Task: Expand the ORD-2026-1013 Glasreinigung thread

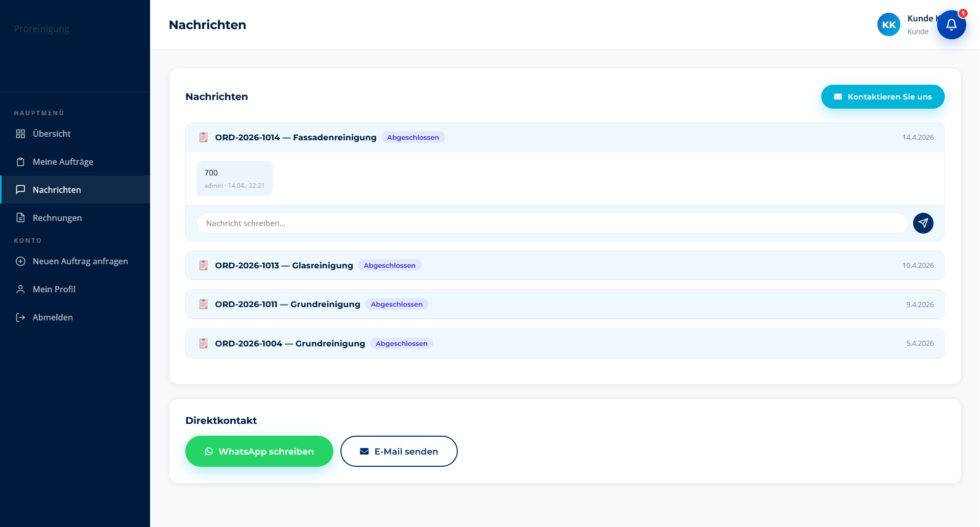Action: pyautogui.click(x=565, y=265)
